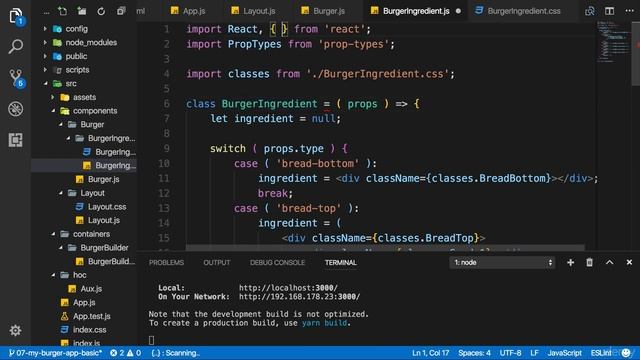Click errors and warnings count in status bar

[x=126, y=353]
